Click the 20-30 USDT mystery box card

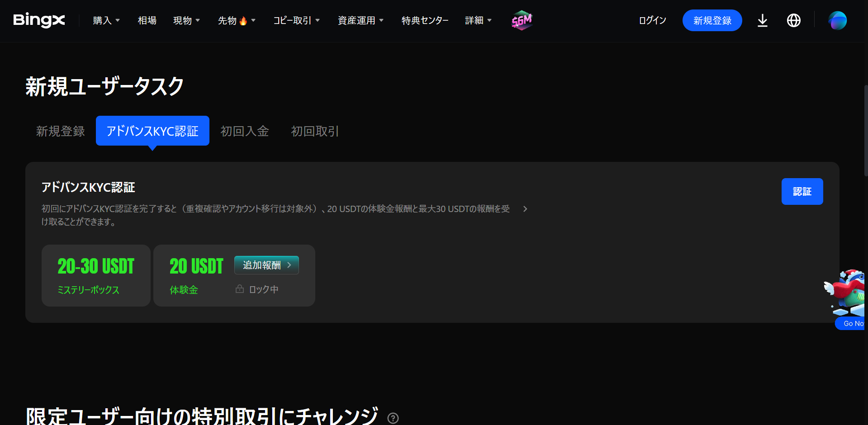[96, 275]
